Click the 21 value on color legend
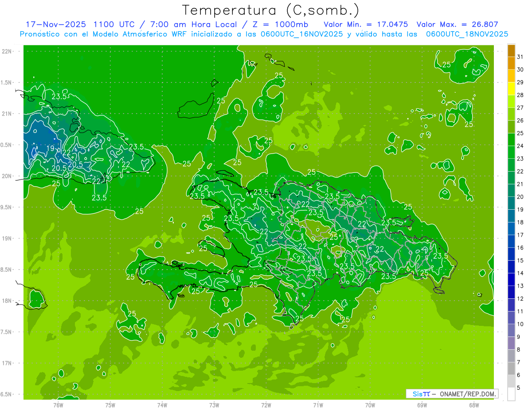The height and width of the screenshot is (411, 532). tap(520, 184)
